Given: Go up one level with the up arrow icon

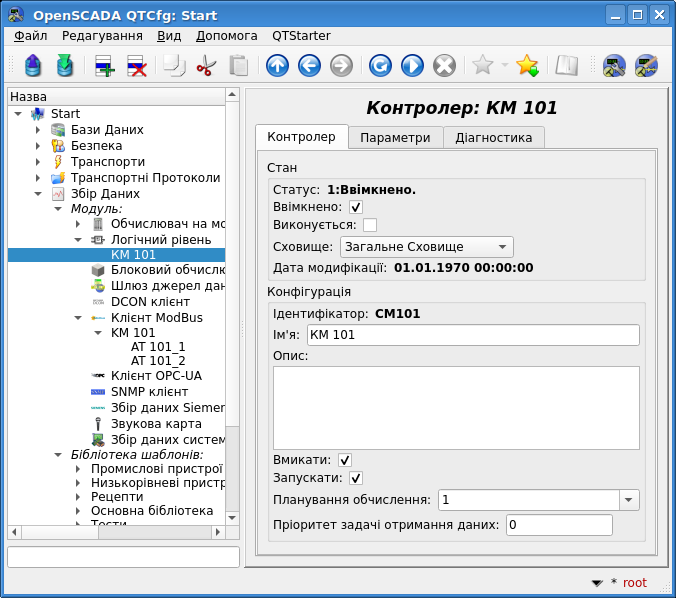Looking at the screenshot, I should pyautogui.click(x=277, y=66).
